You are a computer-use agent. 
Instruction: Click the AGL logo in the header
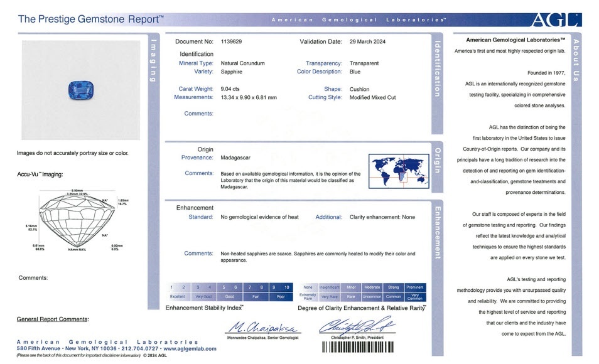point(554,19)
